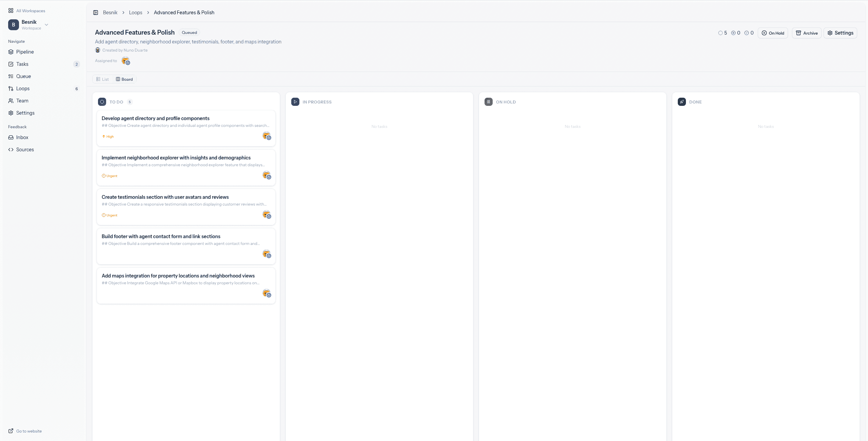Viewport: 868px width, 441px height.
Task: Click Besnik in the breadcrumb trail
Action: coord(110,12)
